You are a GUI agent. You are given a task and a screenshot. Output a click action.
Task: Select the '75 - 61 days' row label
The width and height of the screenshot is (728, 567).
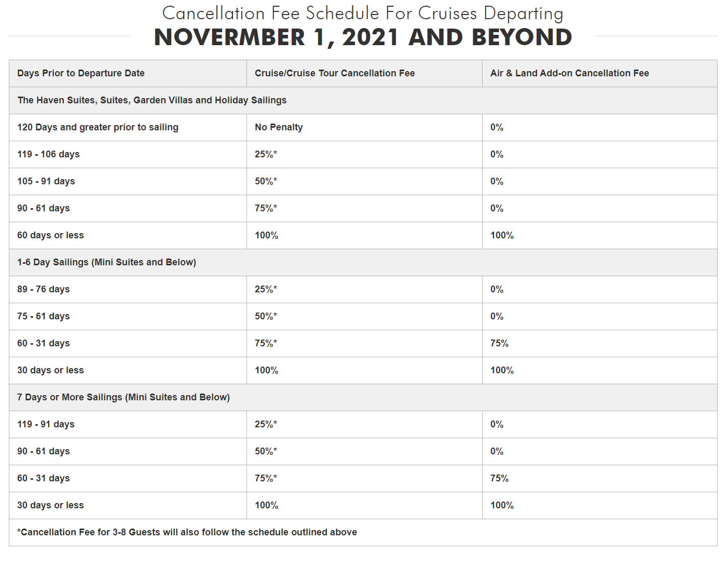(x=44, y=316)
